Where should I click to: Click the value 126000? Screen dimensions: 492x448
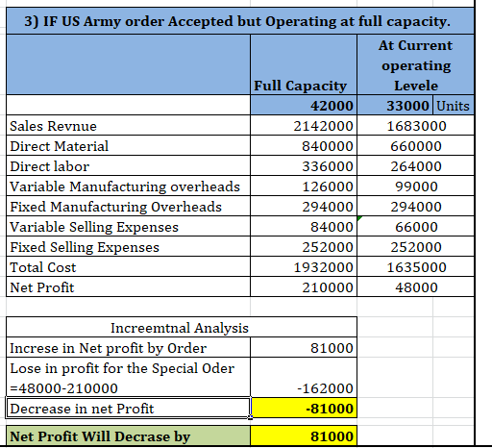(304, 186)
